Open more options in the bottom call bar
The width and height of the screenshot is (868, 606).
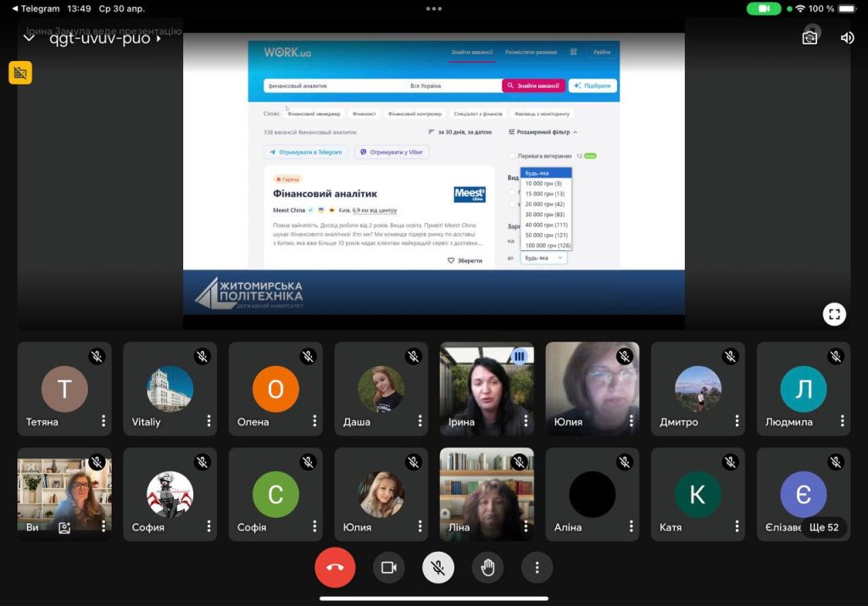click(537, 567)
